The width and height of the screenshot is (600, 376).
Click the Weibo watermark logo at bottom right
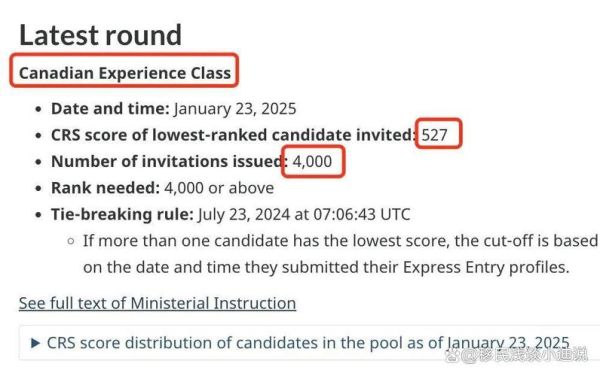[x=453, y=355]
